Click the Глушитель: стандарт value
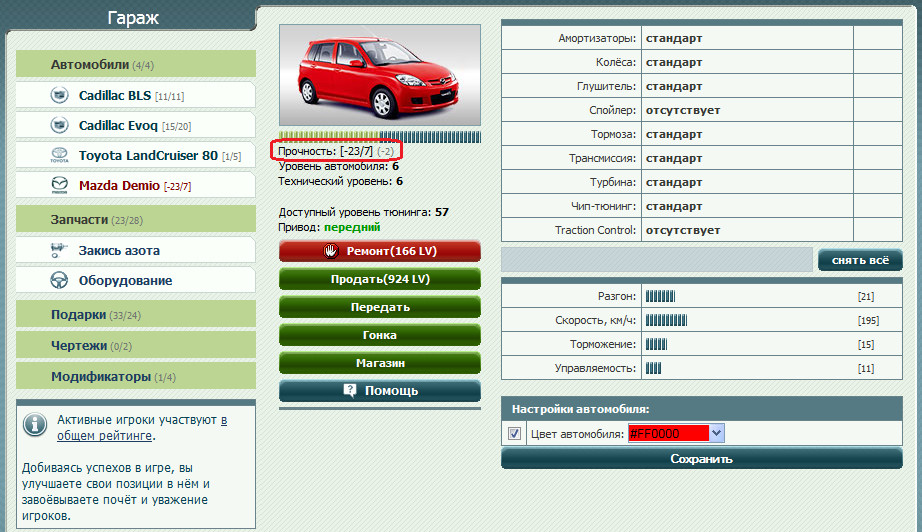This screenshot has height=532, width=922. coord(674,86)
